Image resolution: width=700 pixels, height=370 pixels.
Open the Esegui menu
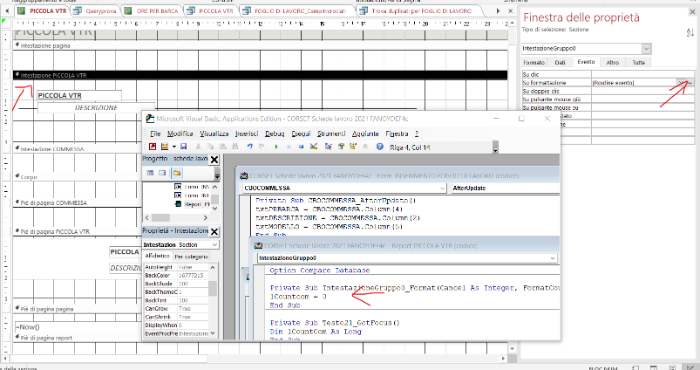[x=301, y=133]
